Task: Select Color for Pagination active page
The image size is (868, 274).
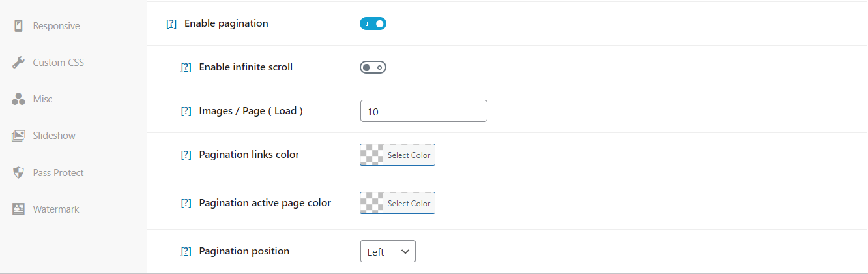Action: pos(397,203)
